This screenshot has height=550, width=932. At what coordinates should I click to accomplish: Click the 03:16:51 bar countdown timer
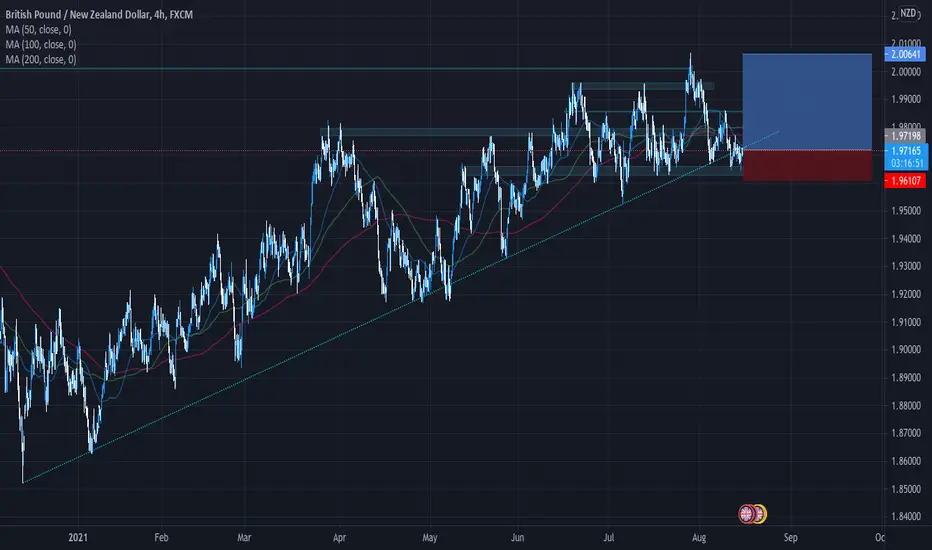point(907,164)
